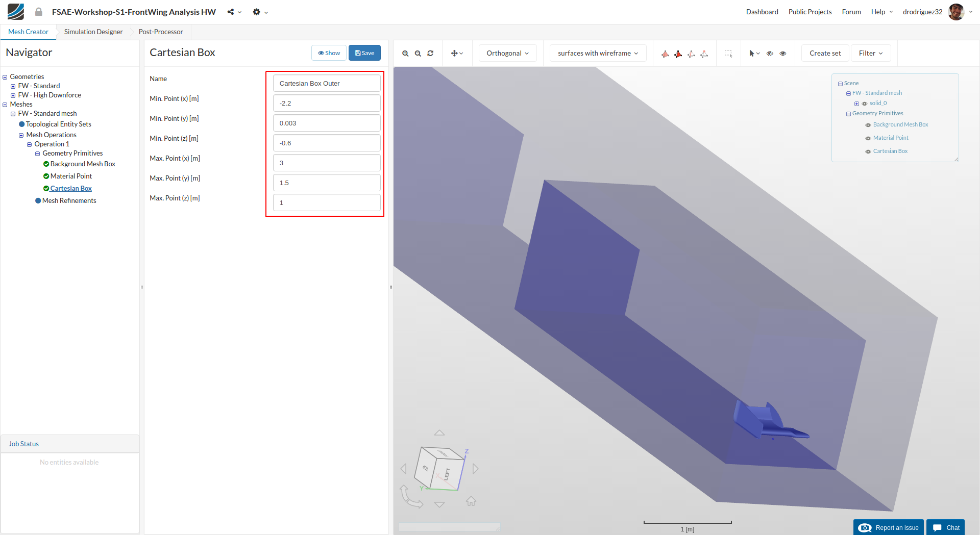Toggle Background Mesh Box visibility in scene
Image resolution: width=980 pixels, height=535 pixels.
(868, 125)
